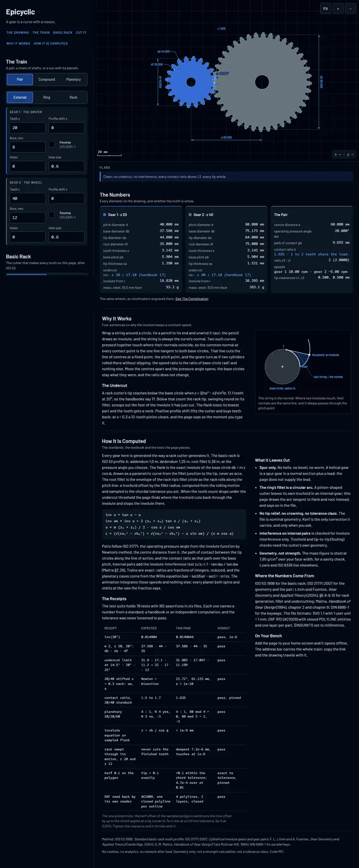Switch train to Planetary
The width and height of the screenshot is (359, 868).
tap(73, 79)
